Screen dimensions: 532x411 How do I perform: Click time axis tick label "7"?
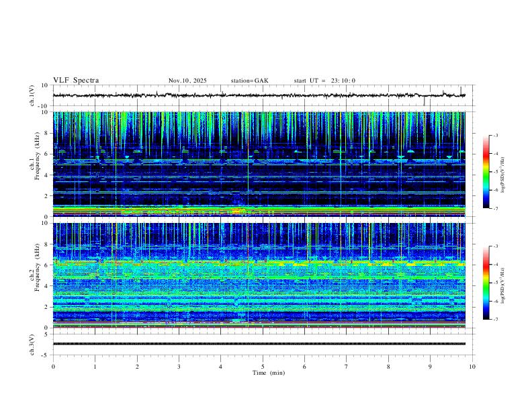[x=347, y=367]
